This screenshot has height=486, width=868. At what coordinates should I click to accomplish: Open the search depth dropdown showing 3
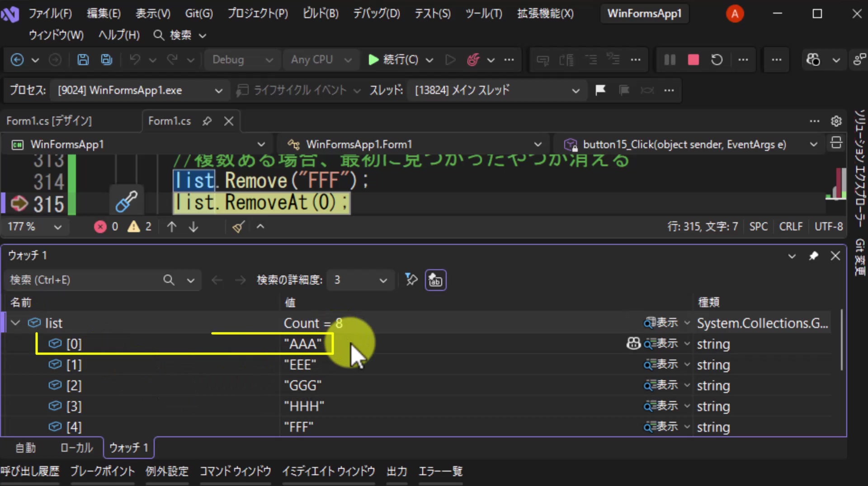360,280
